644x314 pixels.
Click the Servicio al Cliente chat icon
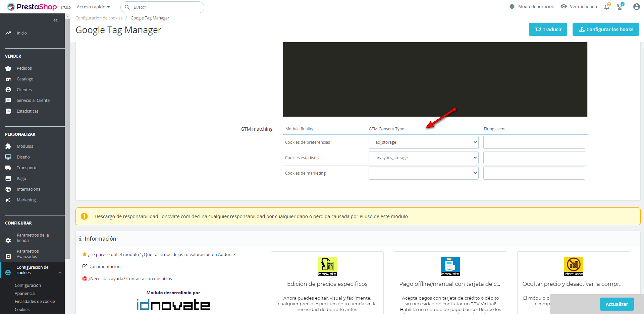[8, 101]
